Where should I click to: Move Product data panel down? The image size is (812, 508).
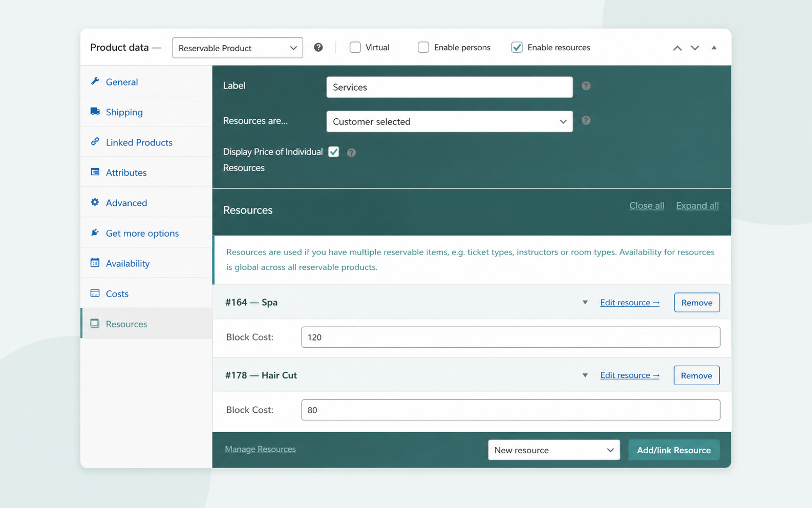tap(695, 48)
